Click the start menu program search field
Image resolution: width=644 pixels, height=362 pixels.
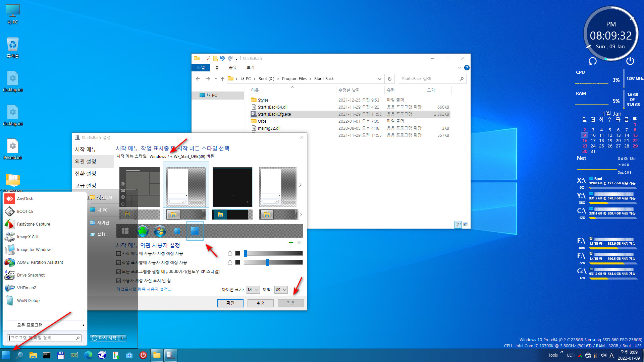tap(44, 338)
